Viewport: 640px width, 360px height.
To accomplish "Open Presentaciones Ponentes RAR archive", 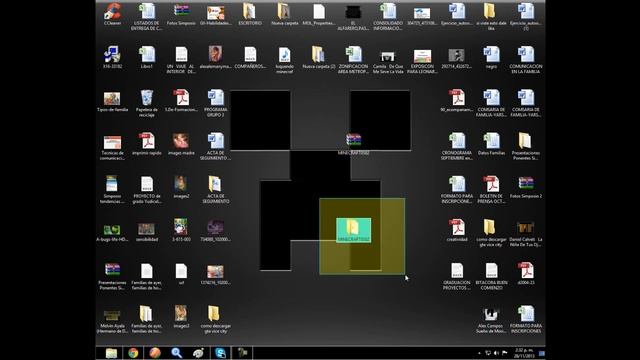I will pyautogui.click(x=112, y=276).
